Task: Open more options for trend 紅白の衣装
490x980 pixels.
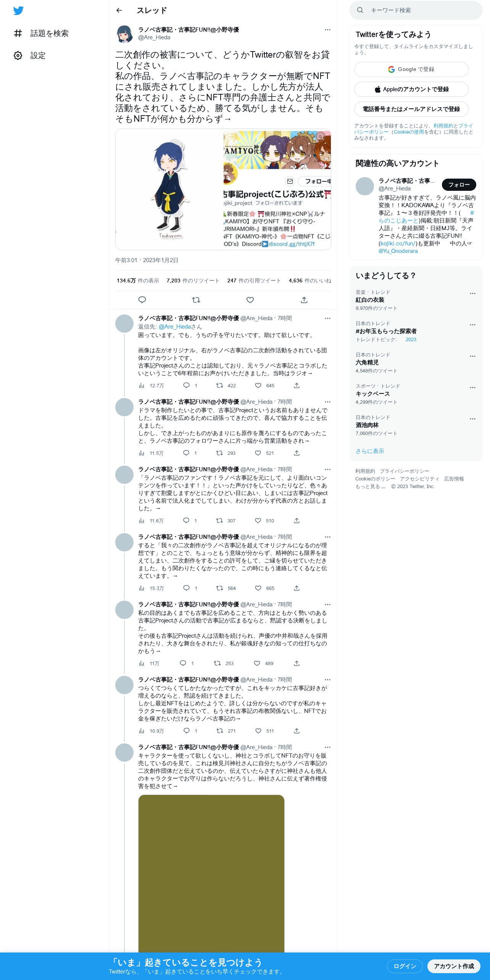Action: [x=472, y=293]
